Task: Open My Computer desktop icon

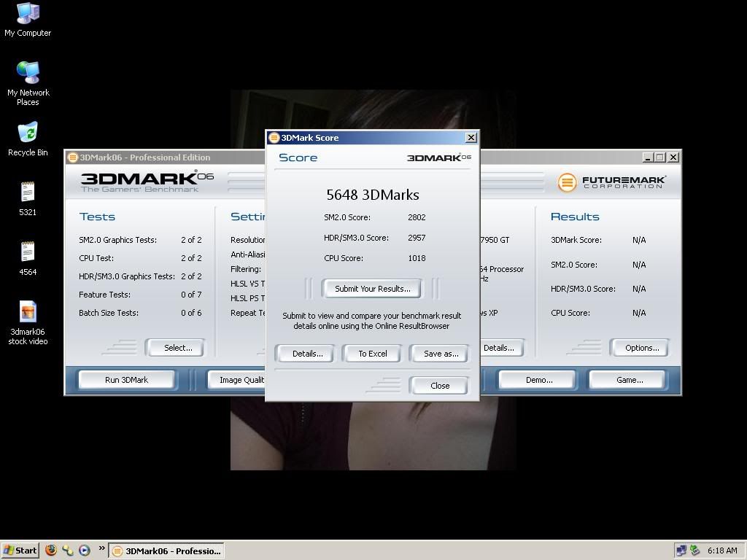Action: [x=28, y=20]
